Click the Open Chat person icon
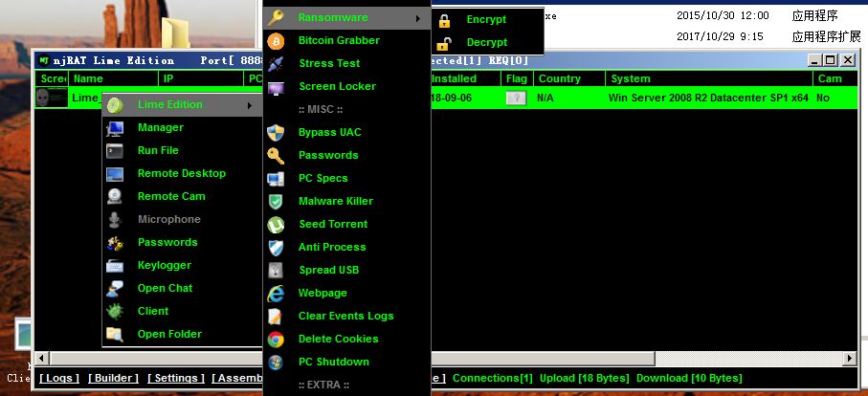868x396 pixels. click(x=115, y=288)
